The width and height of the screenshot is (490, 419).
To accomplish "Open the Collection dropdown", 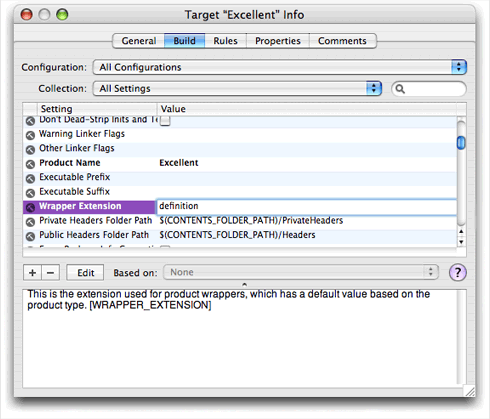I will pos(237,88).
